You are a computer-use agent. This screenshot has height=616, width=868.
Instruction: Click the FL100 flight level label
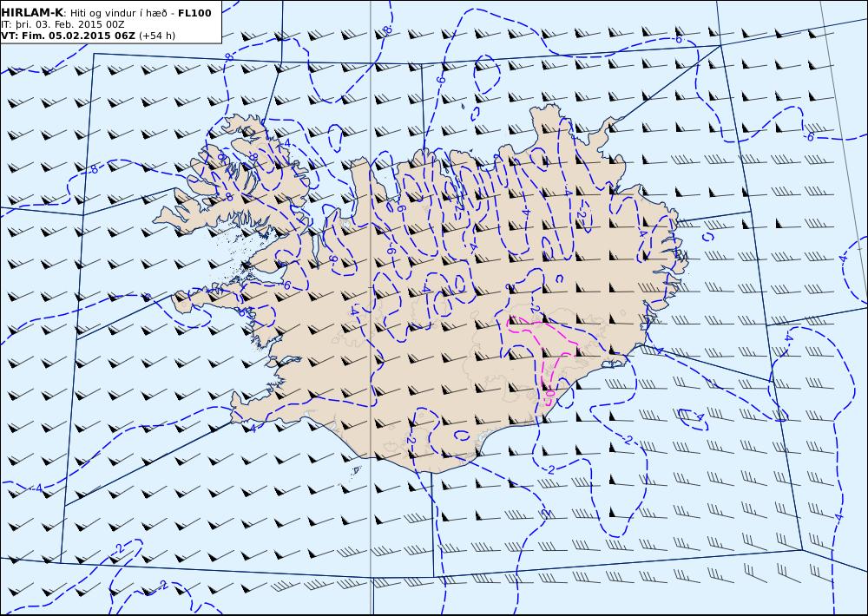pyautogui.click(x=194, y=13)
